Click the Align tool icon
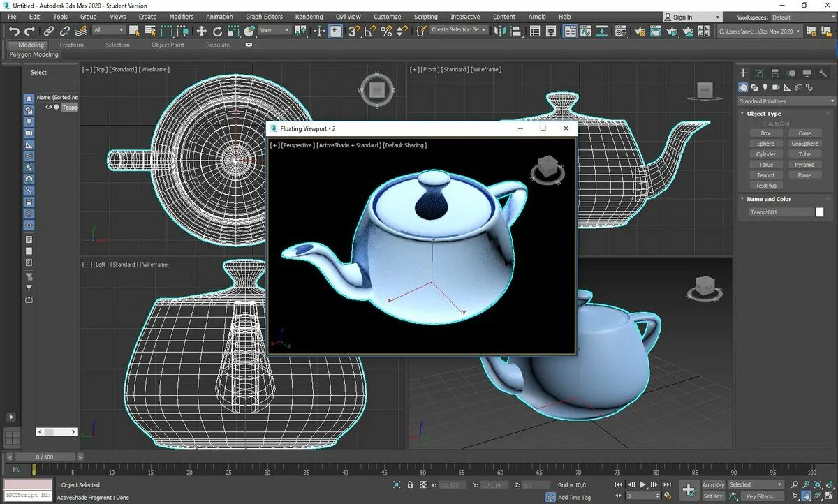The height and width of the screenshot is (504, 838). pyautogui.click(x=516, y=31)
